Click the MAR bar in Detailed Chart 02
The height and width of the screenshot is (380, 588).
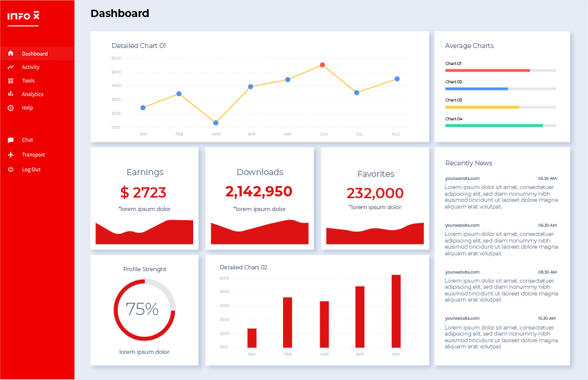(x=324, y=325)
